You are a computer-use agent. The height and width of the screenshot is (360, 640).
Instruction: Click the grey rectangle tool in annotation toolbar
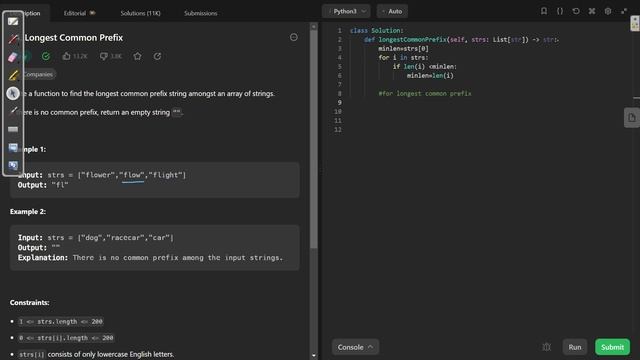[13, 129]
